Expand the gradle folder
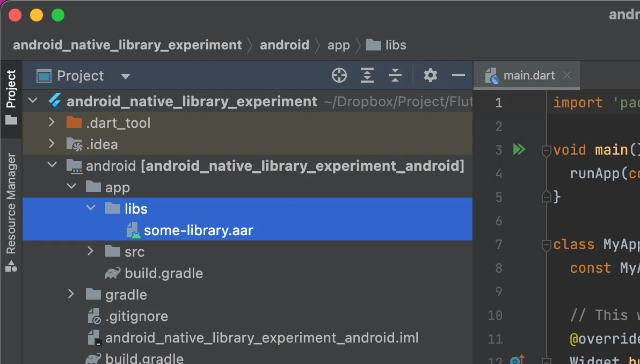The width and height of the screenshot is (640, 364). [x=71, y=294]
